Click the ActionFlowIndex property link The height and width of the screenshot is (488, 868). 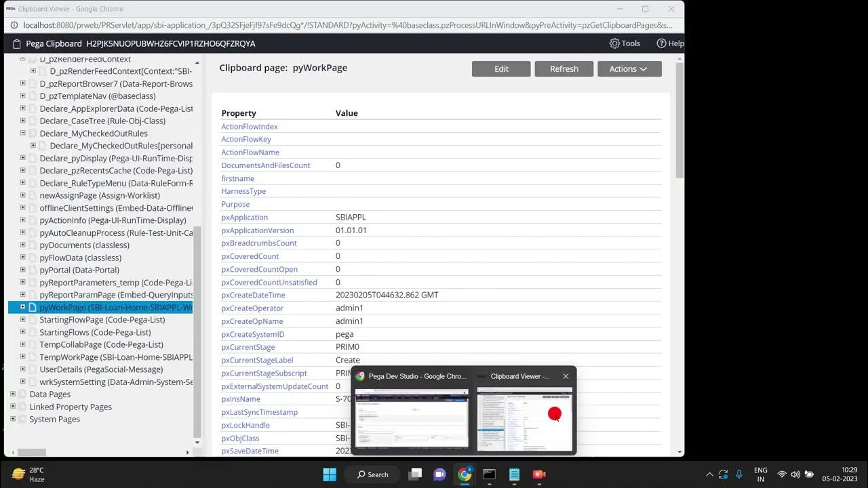point(250,127)
